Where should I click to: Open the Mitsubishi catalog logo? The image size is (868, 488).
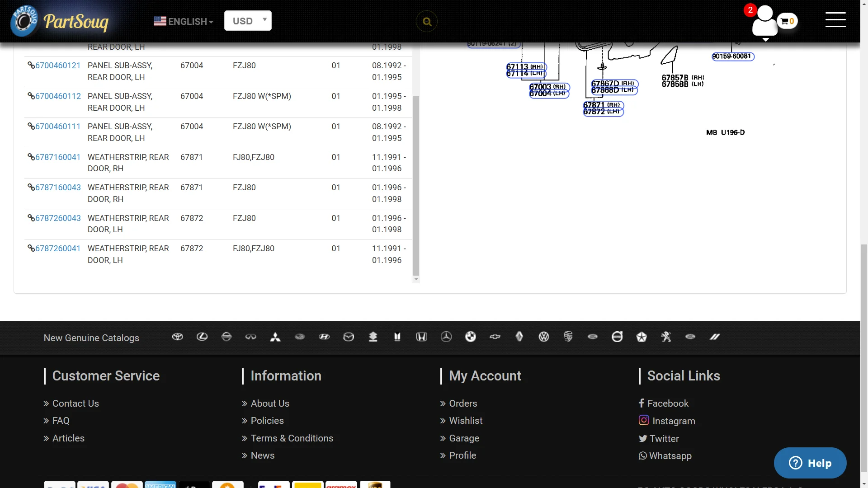275,337
